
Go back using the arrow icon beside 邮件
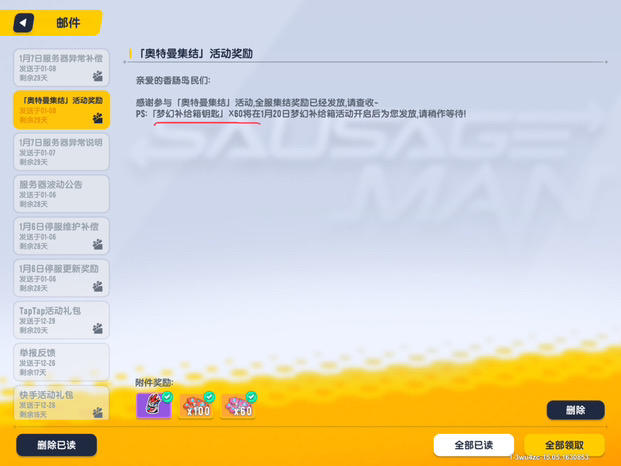(23, 23)
